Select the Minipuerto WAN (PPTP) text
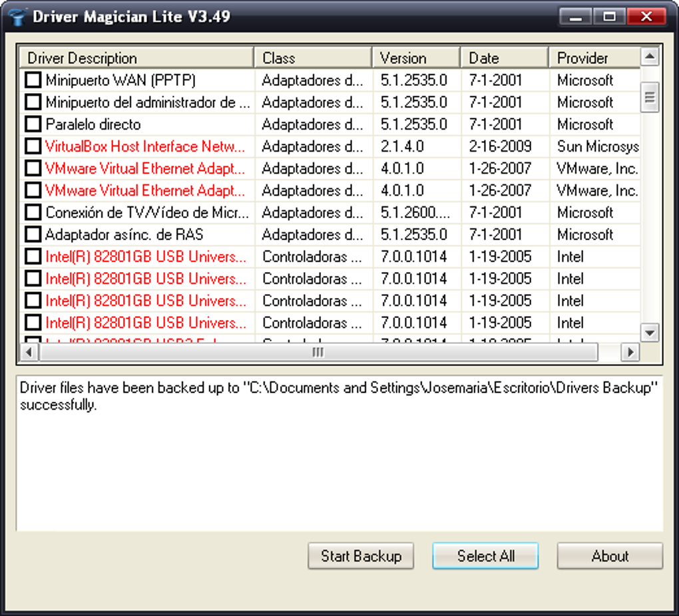The height and width of the screenshot is (616, 679). [120, 80]
